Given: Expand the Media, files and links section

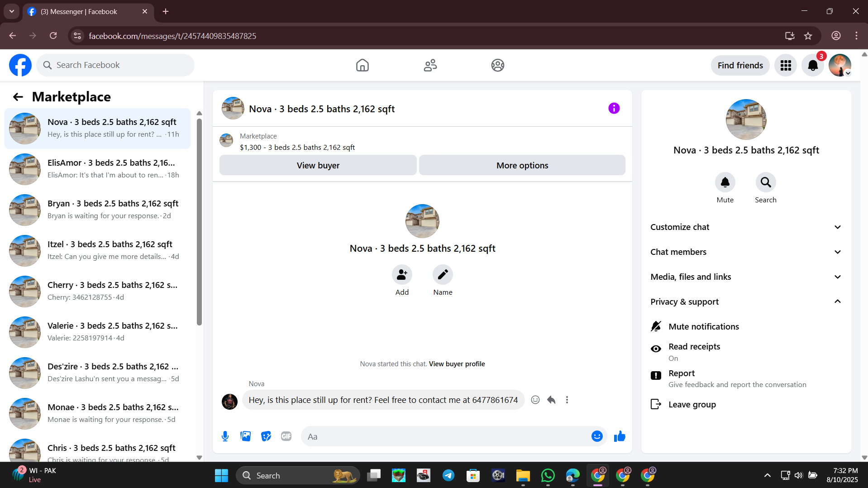Looking at the screenshot, I should click(x=746, y=277).
